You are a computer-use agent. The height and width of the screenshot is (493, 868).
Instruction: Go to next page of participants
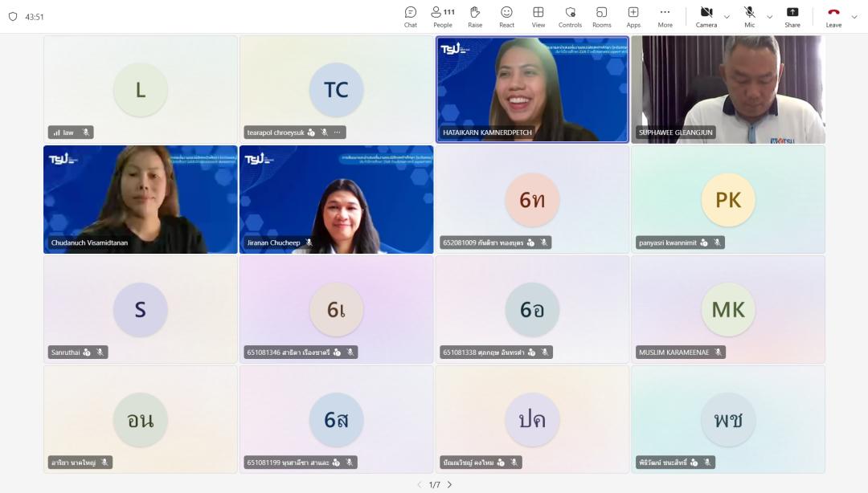pyautogui.click(x=449, y=484)
